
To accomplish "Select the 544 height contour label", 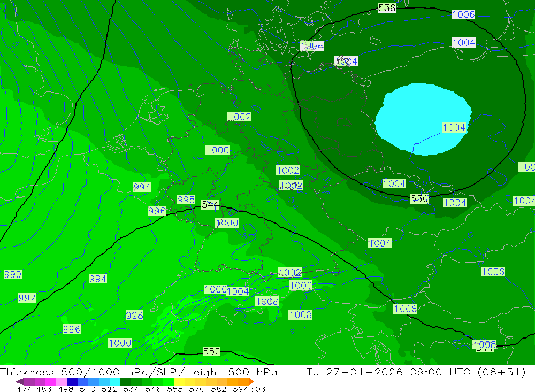I will coord(210,205).
